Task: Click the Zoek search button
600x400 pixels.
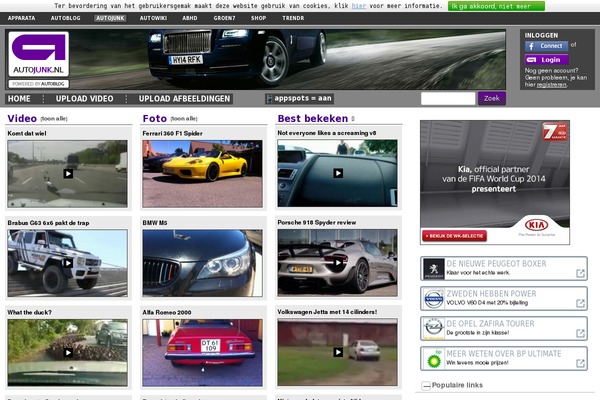Action: point(492,98)
